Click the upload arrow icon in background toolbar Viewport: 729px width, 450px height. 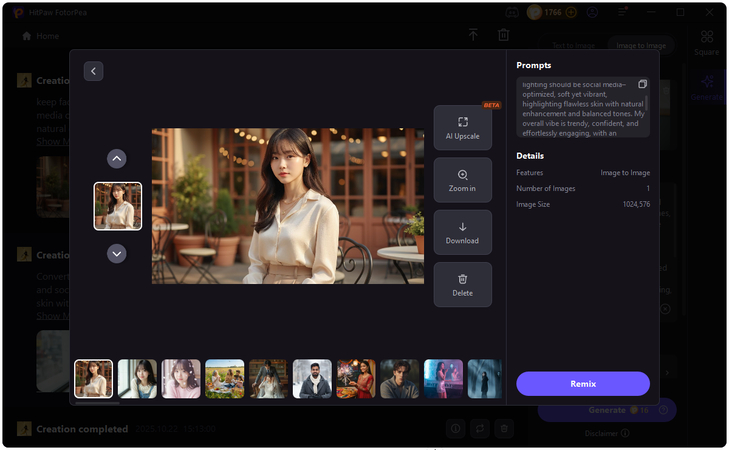(473, 34)
